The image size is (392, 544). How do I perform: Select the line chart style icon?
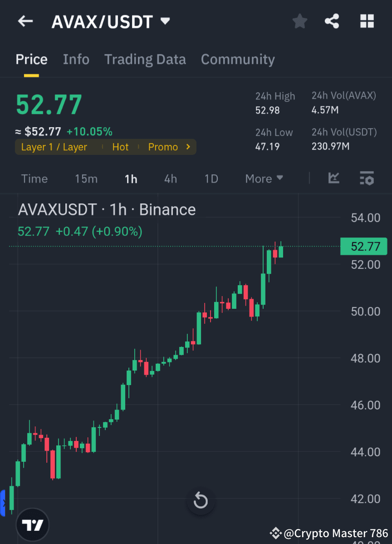334,178
